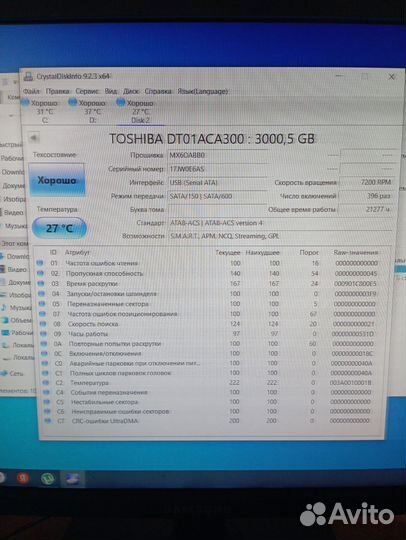This screenshot has height=540, width=406.
Task: Open the Правка menu
Action: (x=58, y=91)
